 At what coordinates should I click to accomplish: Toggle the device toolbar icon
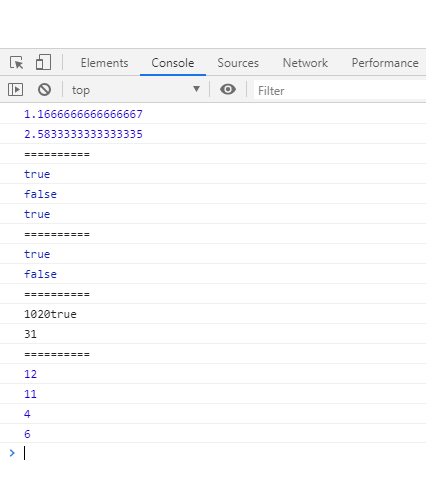tap(43, 62)
